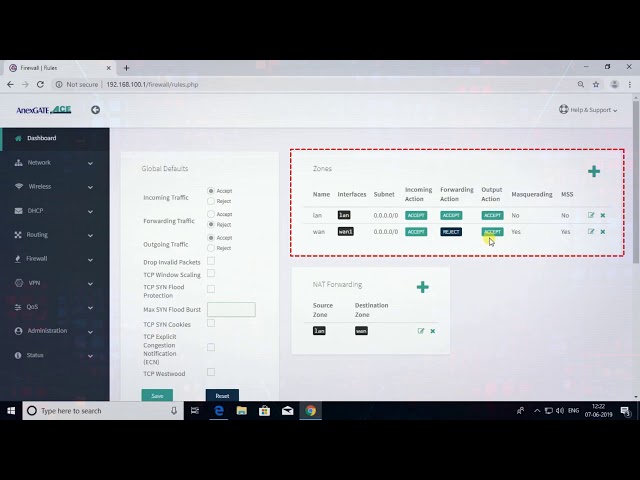Viewport: 640px width, 480px height.
Task: Expand the Wireless sidebar menu
Action: (x=55, y=187)
